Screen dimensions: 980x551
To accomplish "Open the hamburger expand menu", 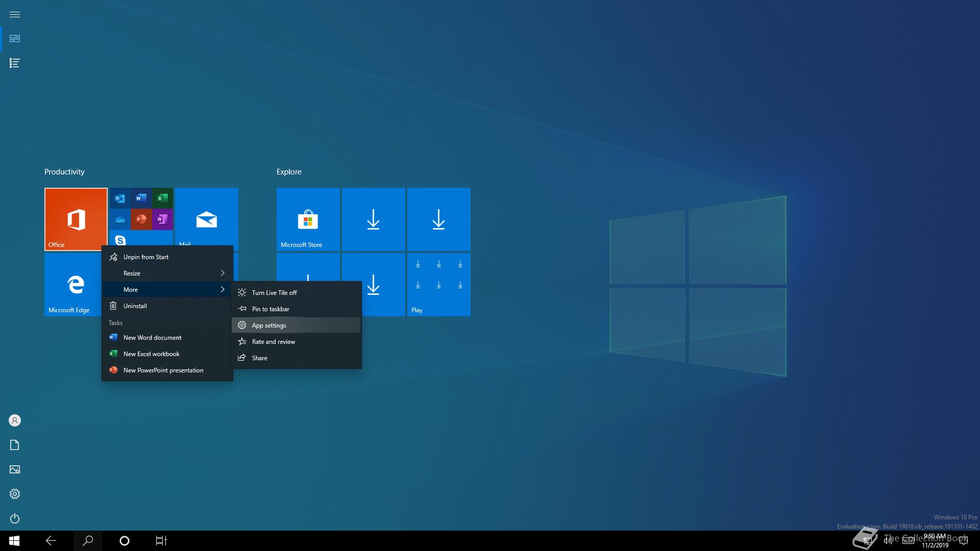I will (15, 14).
